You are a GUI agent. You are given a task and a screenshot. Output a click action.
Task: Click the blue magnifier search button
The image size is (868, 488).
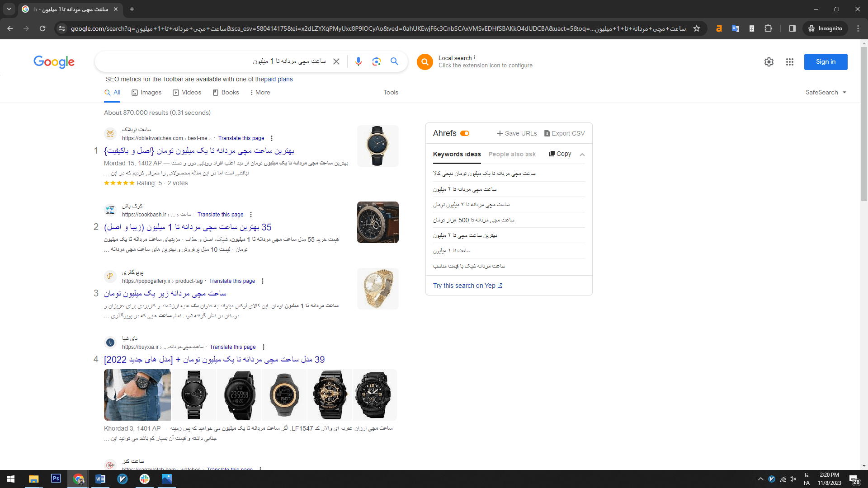point(394,61)
